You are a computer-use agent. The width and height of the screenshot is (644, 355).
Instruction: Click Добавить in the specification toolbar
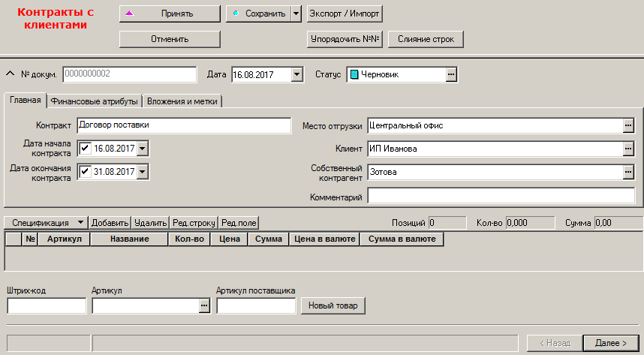110,223
